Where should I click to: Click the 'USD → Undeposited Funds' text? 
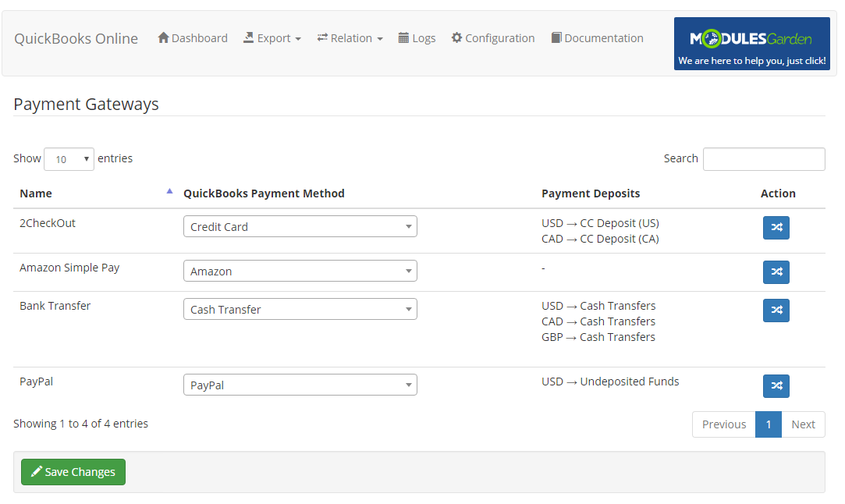[610, 382]
